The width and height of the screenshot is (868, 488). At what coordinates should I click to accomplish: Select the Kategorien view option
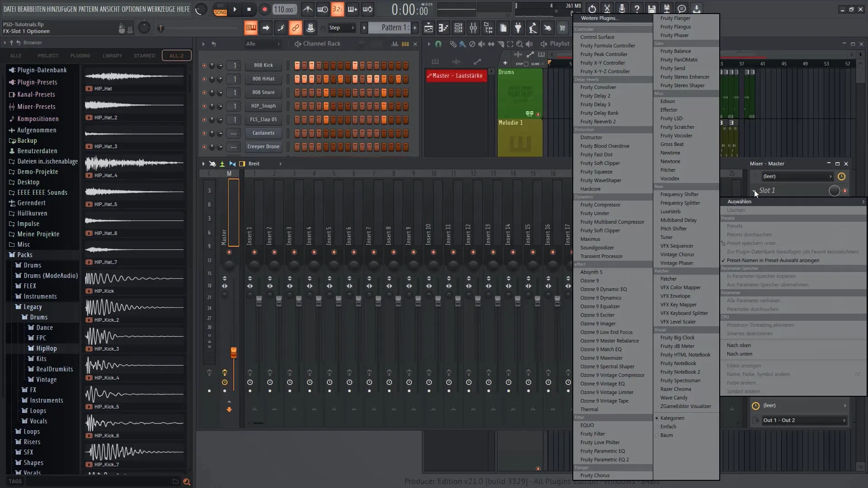pos(672,418)
